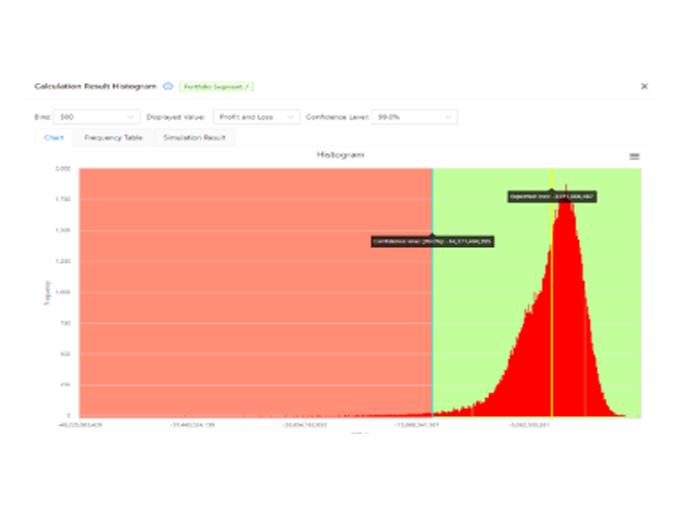This screenshot has width=680, height=510.
Task: Click the yellow expected value marker line
Action: pyautogui.click(x=551, y=300)
